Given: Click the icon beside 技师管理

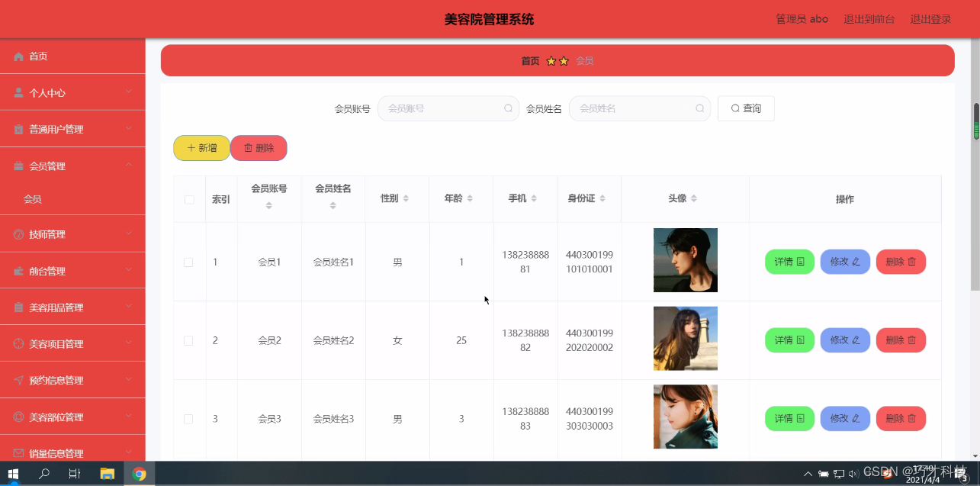Looking at the screenshot, I should click(x=19, y=234).
